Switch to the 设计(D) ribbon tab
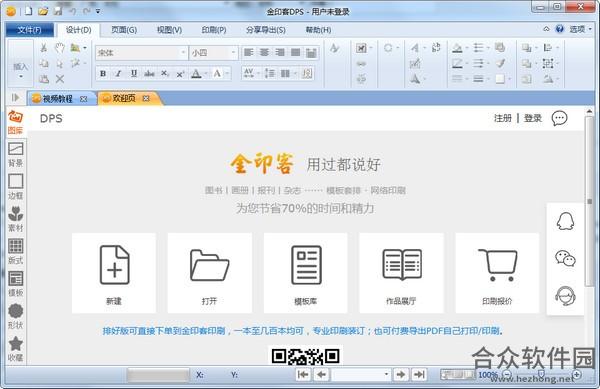The image size is (600, 389). (78, 30)
